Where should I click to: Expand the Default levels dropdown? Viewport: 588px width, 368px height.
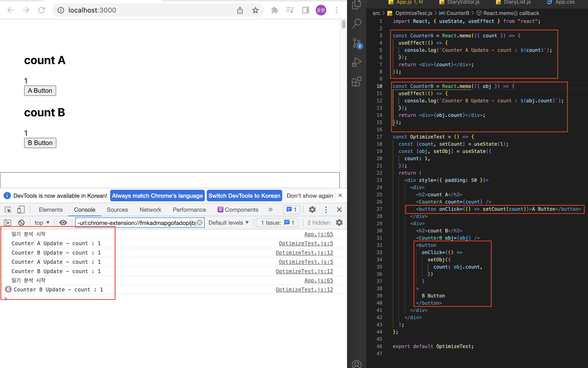228,223
